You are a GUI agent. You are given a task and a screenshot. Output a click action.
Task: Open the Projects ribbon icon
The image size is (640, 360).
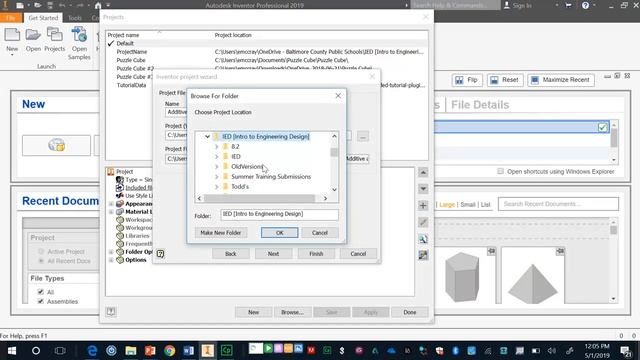[x=54, y=35]
